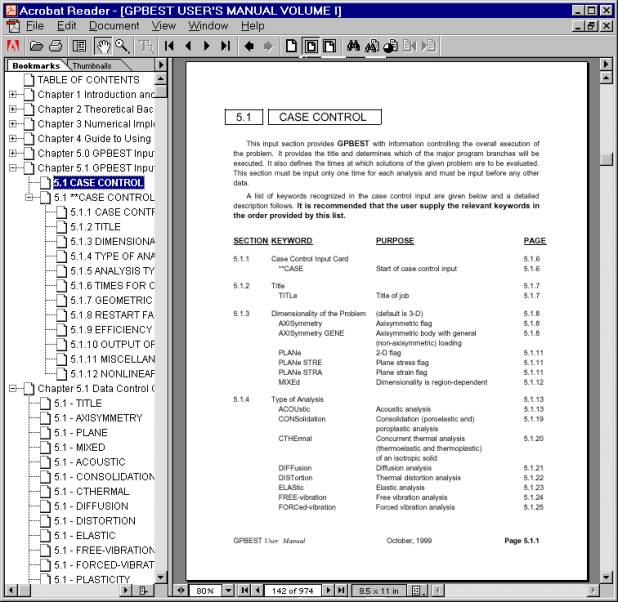618x602 pixels.
Task: Expand Chapter 1 Introduction bookmark
Action: pos(13,95)
